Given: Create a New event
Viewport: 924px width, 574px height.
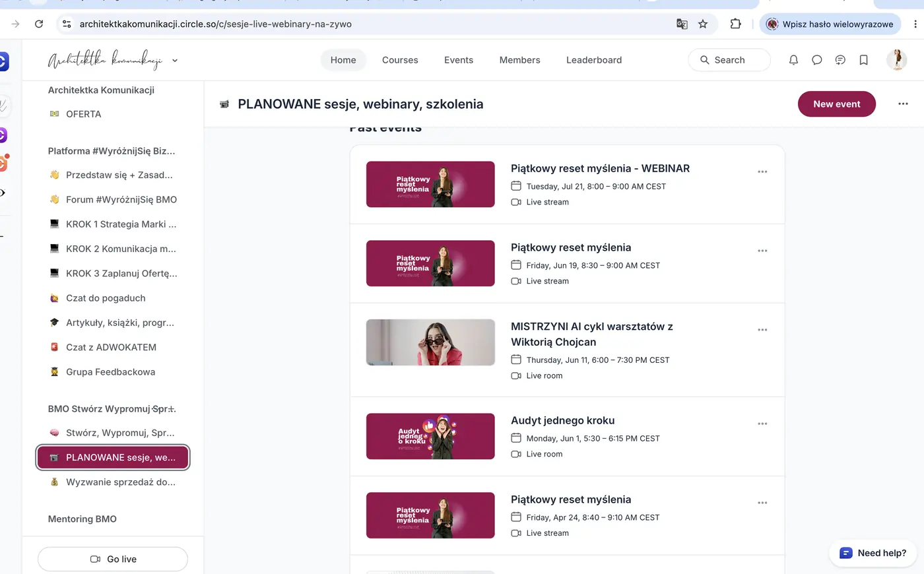Looking at the screenshot, I should click(837, 104).
